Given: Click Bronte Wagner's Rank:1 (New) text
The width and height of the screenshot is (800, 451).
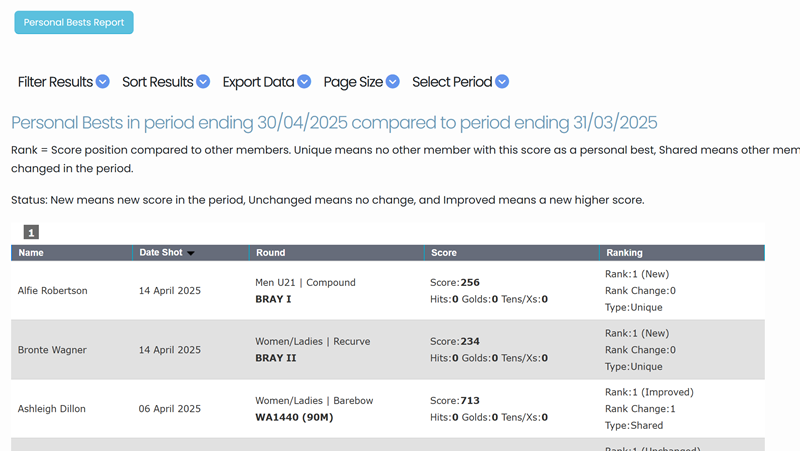Looking at the screenshot, I should tap(637, 333).
